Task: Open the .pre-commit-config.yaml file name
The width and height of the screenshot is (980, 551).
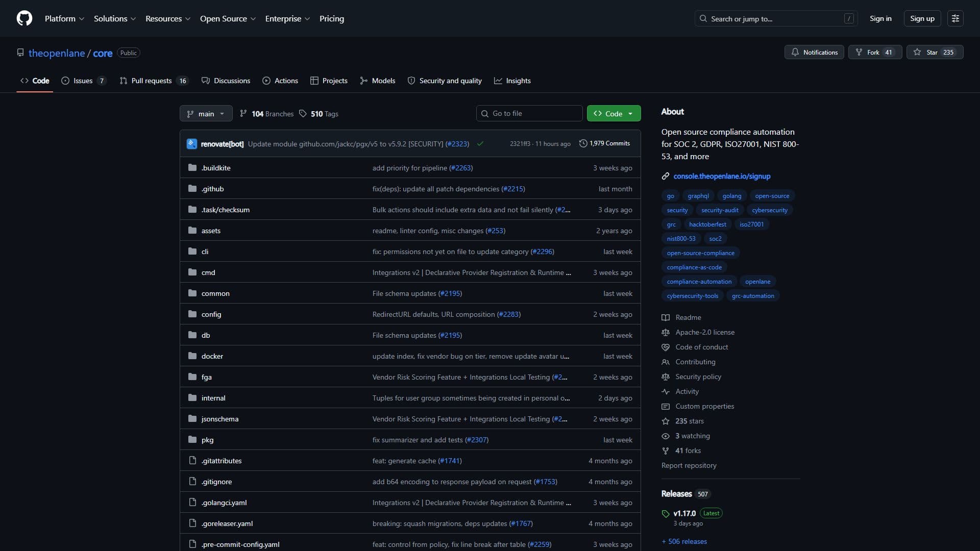Action: click(240, 544)
